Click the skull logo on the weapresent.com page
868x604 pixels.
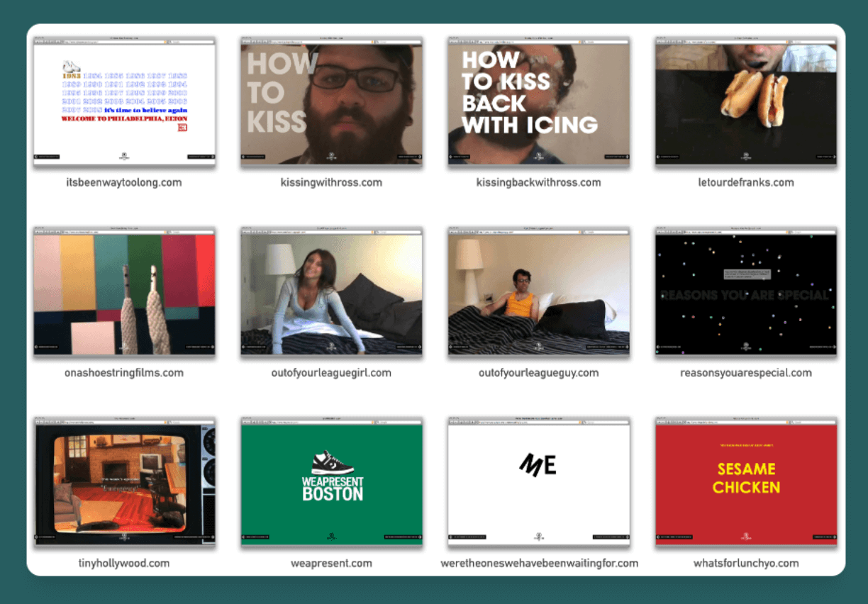click(x=332, y=537)
